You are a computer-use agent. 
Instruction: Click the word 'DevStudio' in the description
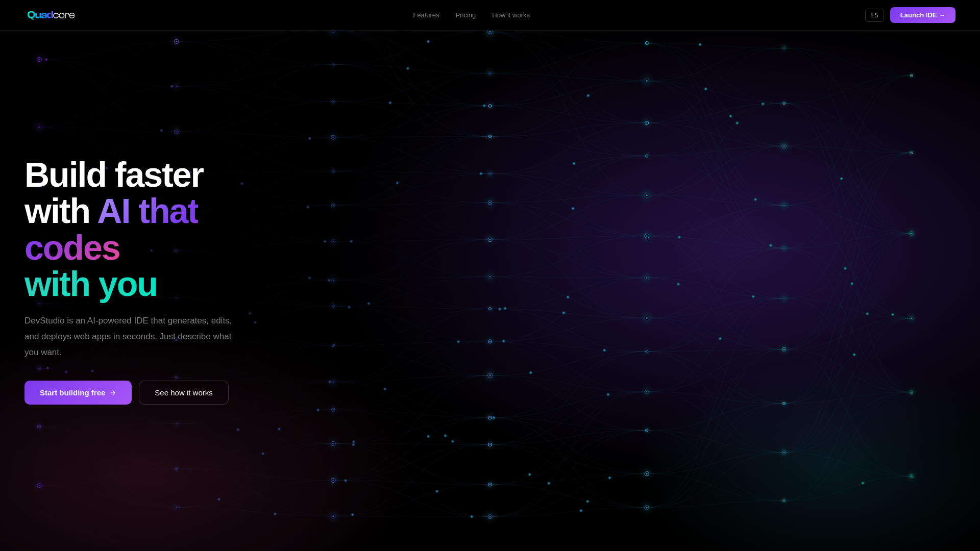(44, 321)
